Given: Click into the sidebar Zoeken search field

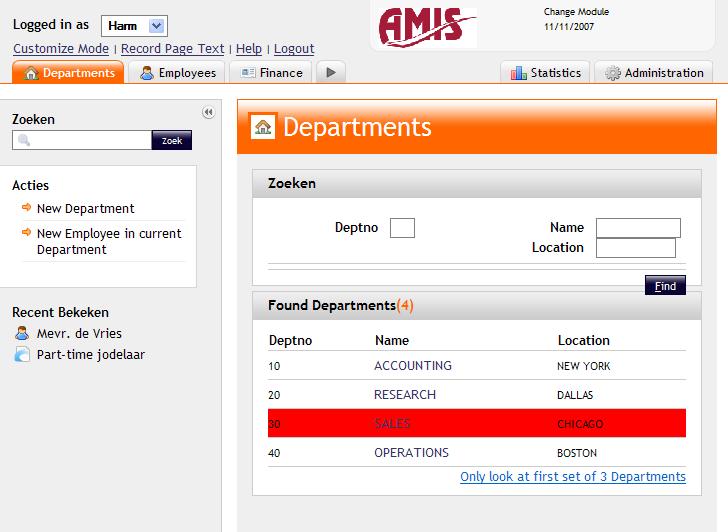Looking at the screenshot, I should click(82, 140).
